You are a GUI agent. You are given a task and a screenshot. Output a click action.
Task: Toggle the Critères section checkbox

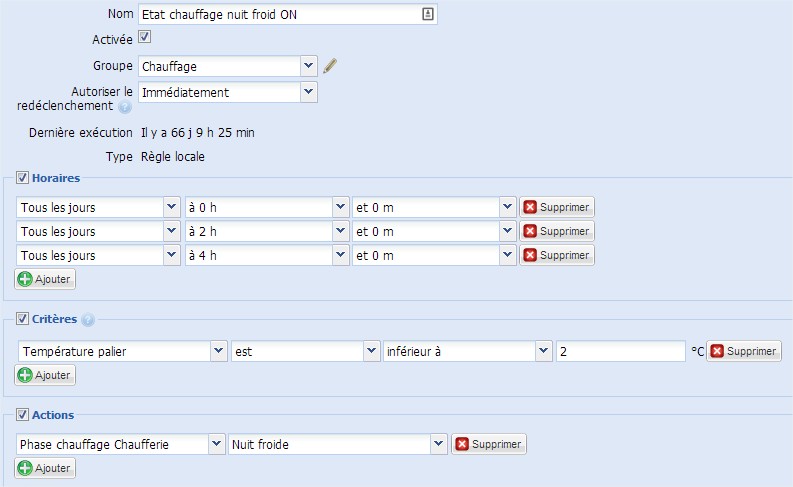click(x=23, y=320)
